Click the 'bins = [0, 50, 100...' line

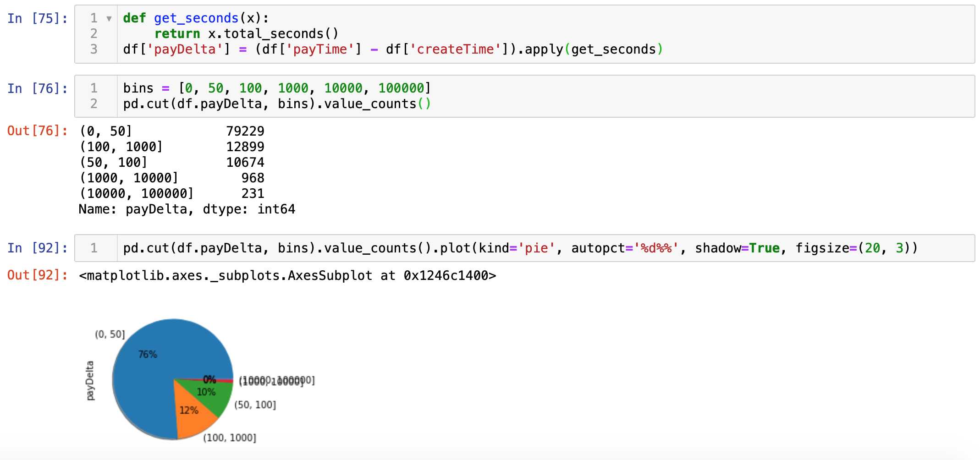[277, 88]
